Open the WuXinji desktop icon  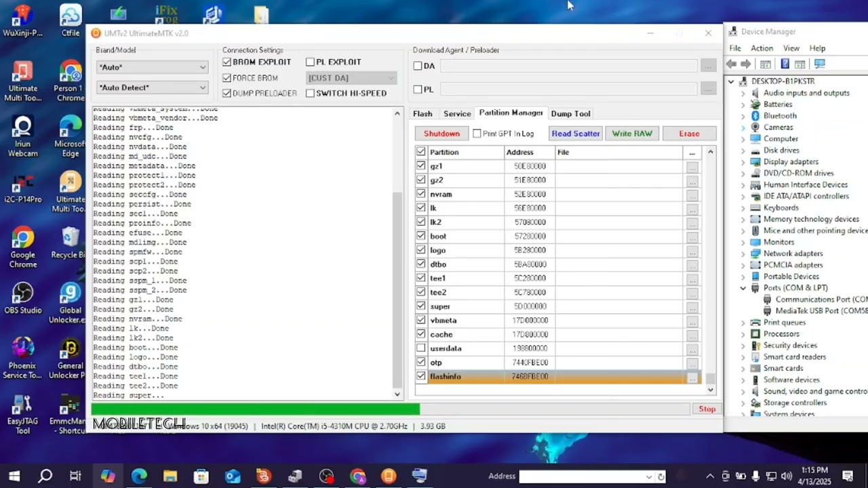[x=22, y=20]
